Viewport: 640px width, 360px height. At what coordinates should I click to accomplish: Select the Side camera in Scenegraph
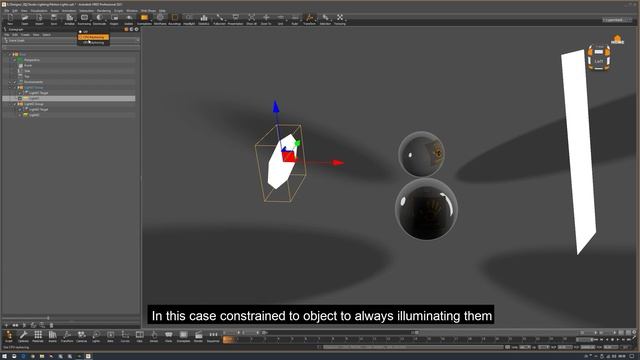27,71
